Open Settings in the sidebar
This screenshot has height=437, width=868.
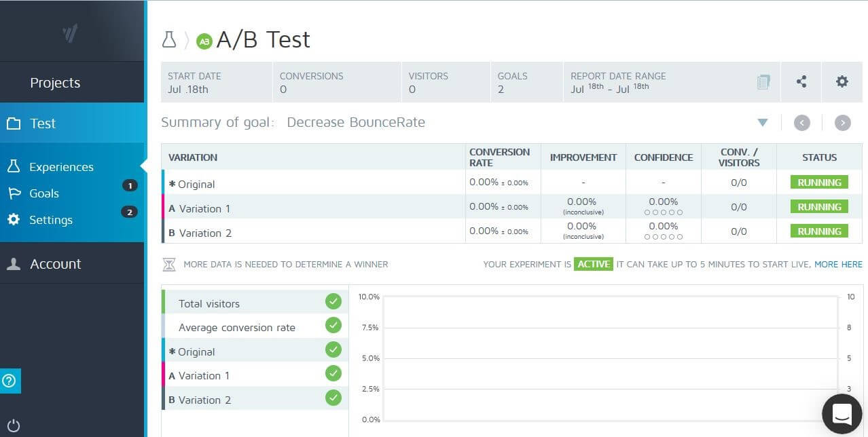pos(50,220)
